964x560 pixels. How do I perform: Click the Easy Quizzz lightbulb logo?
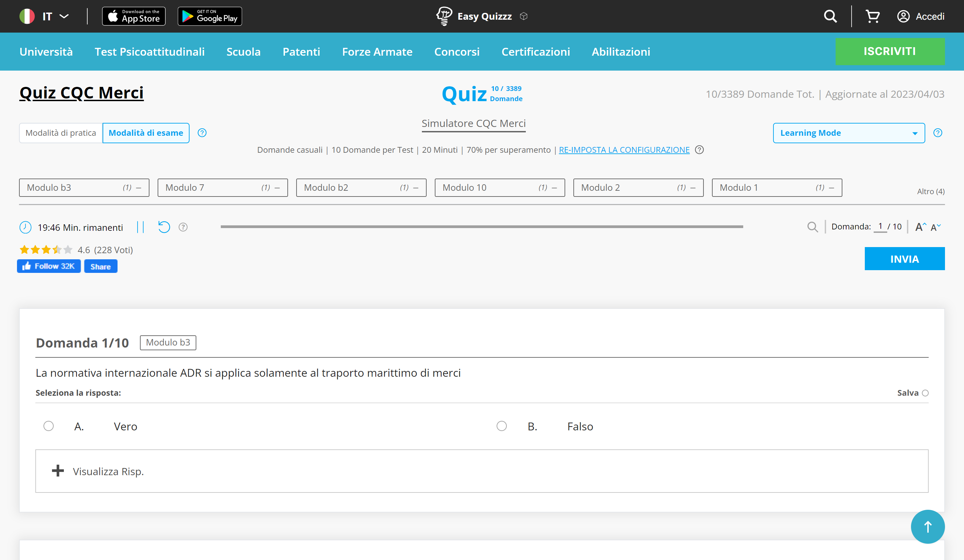click(444, 16)
